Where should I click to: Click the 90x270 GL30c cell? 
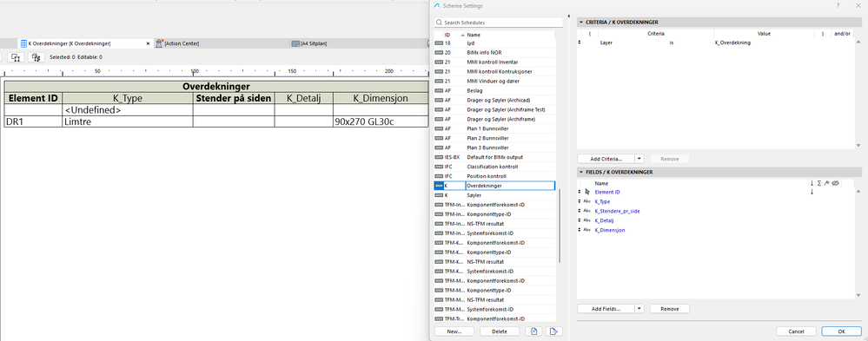[x=381, y=121]
